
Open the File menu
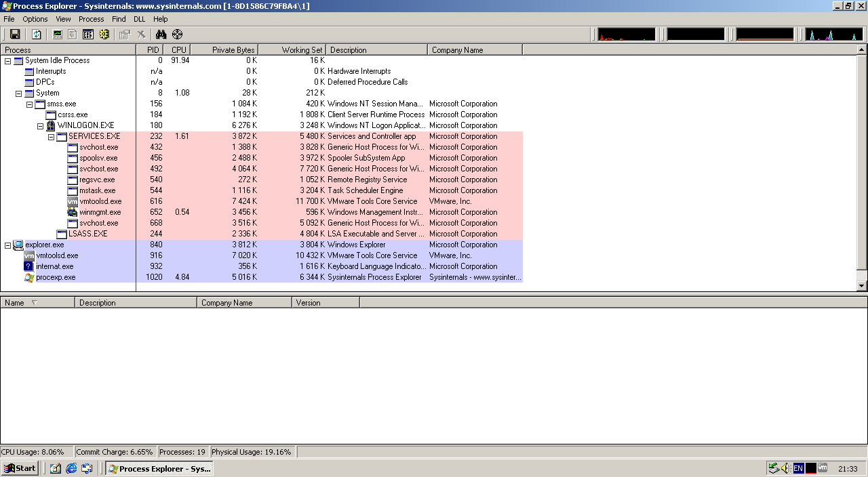point(9,19)
